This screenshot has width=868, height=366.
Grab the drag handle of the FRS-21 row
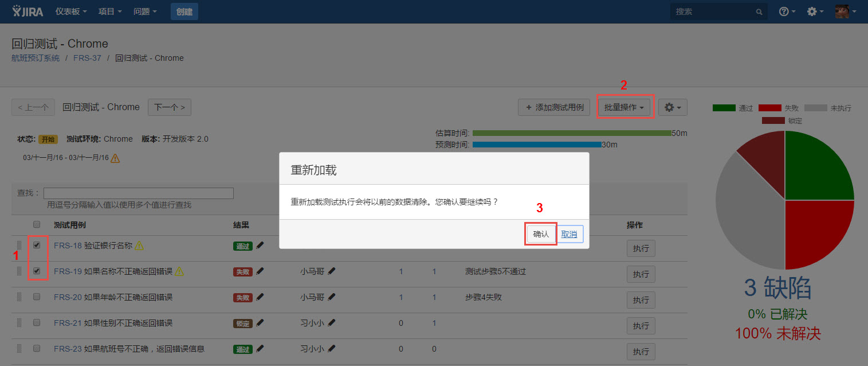[x=19, y=323]
